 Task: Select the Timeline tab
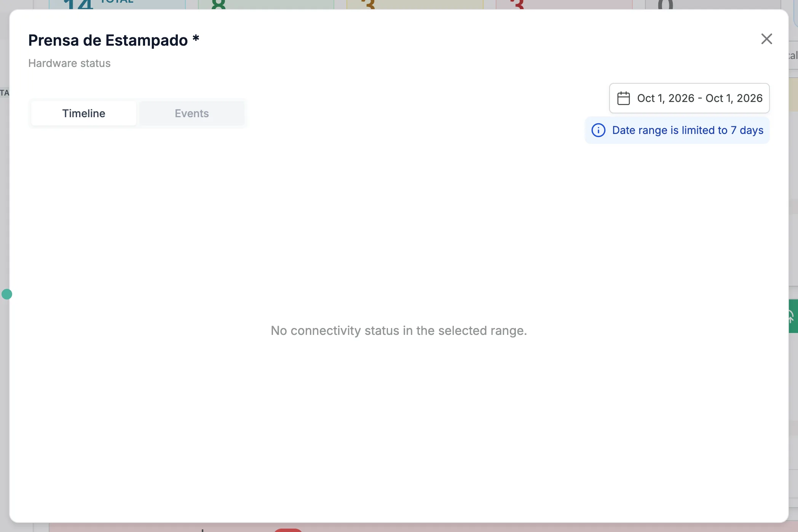[84, 113]
